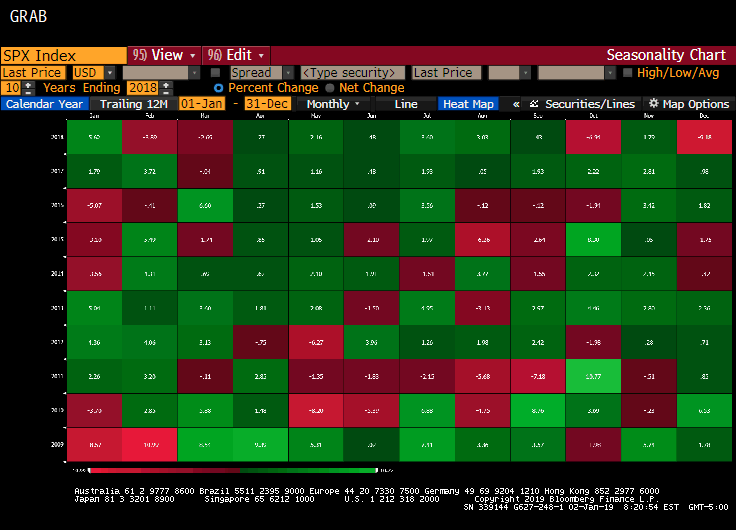Decrement the ending year 2018 with the down arrow

pos(166,91)
